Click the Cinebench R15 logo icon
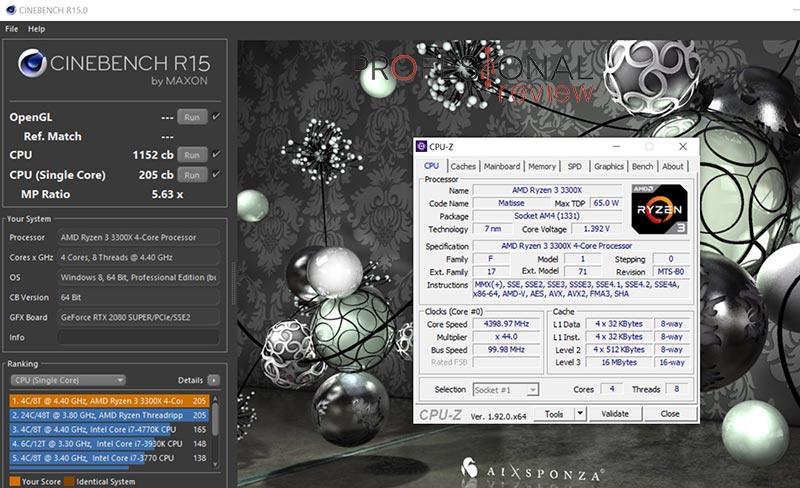The image size is (800, 488). [32, 63]
